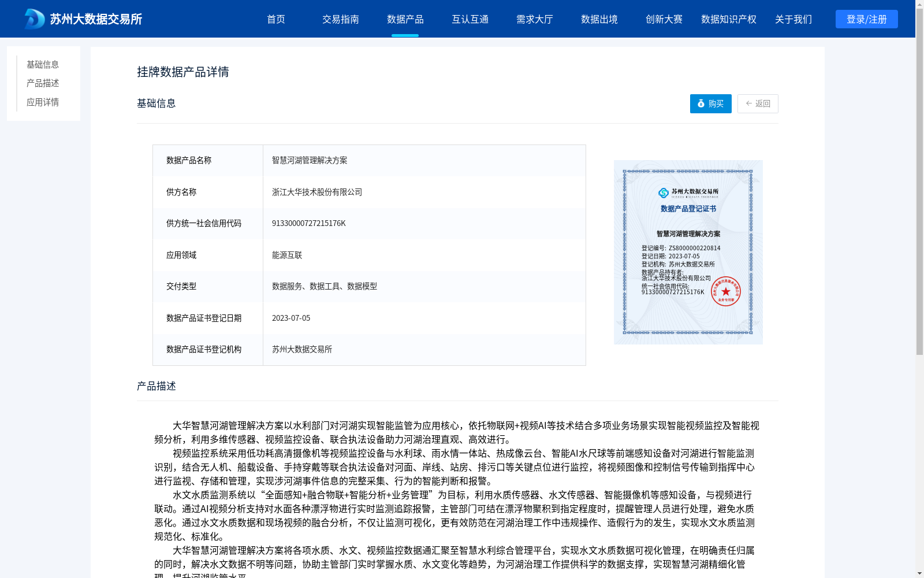
Task: Open the 首页 menu item
Action: click(276, 19)
